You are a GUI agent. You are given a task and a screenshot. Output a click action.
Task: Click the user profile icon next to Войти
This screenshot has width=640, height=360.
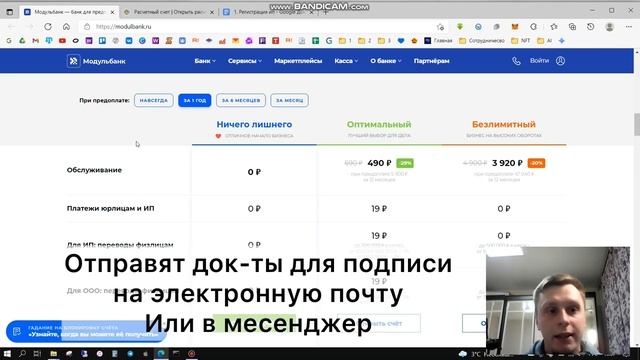560,61
